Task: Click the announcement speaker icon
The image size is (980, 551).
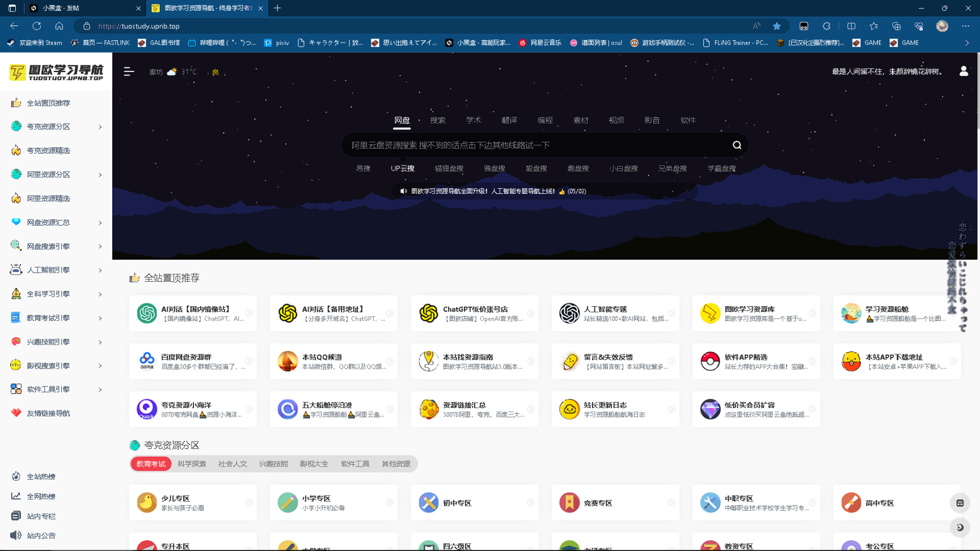Action: 403,191
